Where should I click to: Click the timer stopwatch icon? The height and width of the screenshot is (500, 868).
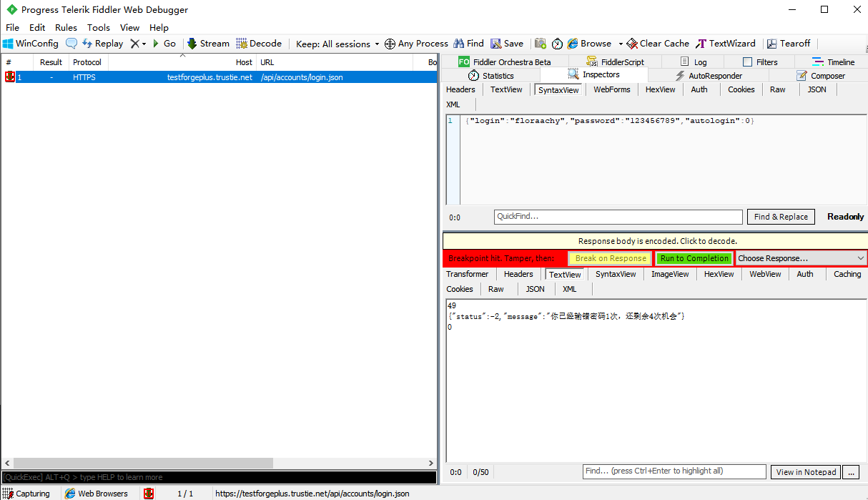click(558, 44)
